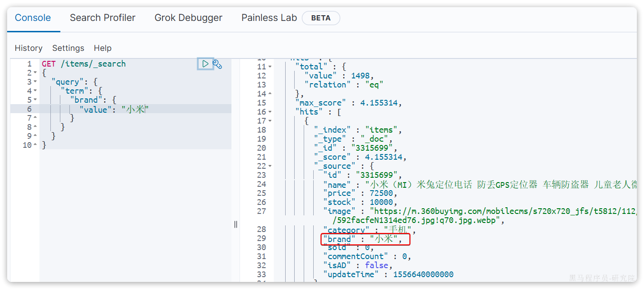The image size is (644, 290).
Task: Go to the Console tab
Action: 33,18
